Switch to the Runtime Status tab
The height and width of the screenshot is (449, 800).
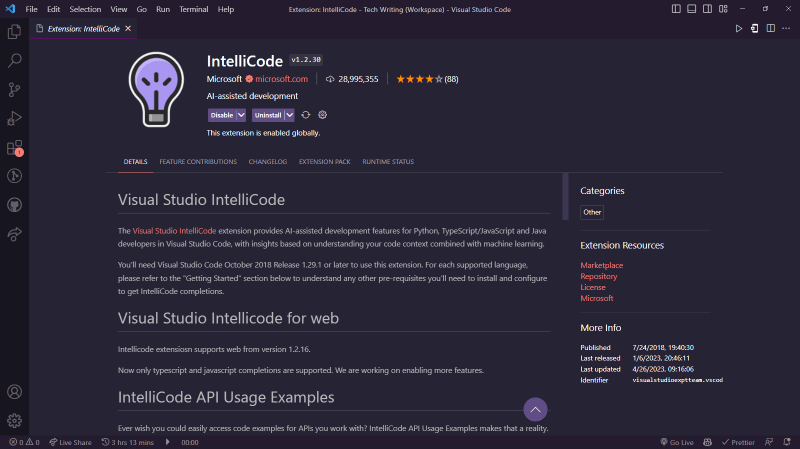coord(388,162)
